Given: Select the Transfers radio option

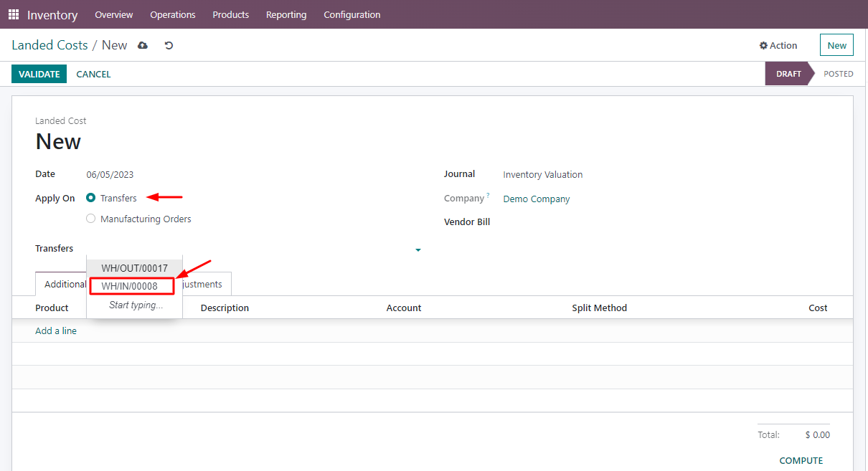Looking at the screenshot, I should [x=91, y=198].
